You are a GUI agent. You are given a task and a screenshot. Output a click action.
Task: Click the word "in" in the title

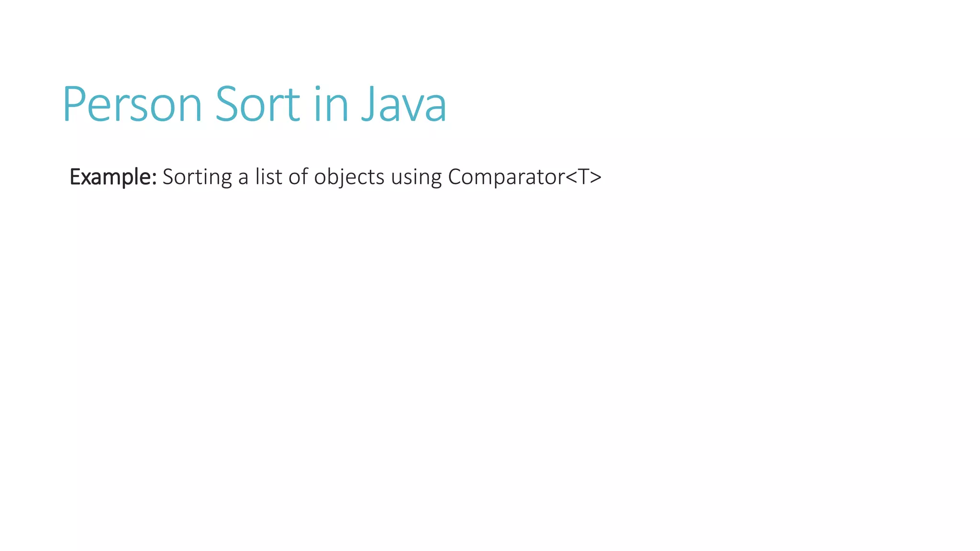click(x=331, y=104)
